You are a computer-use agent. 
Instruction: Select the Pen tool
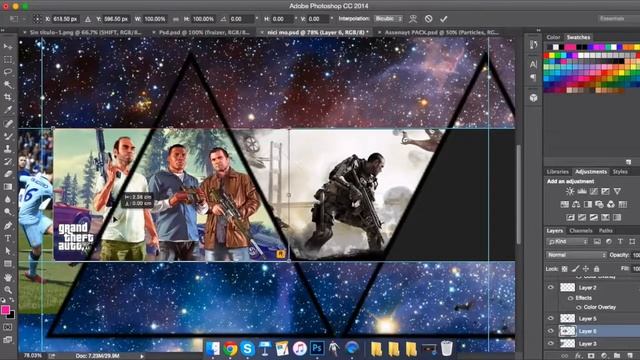(8, 225)
